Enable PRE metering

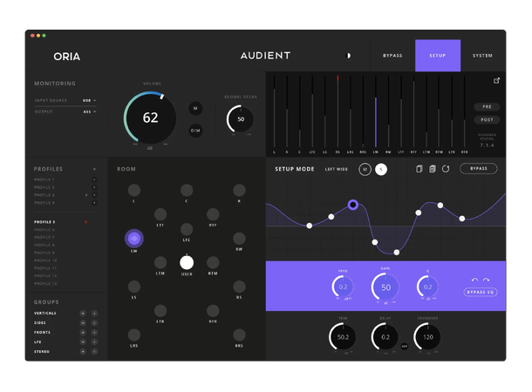coord(487,107)
